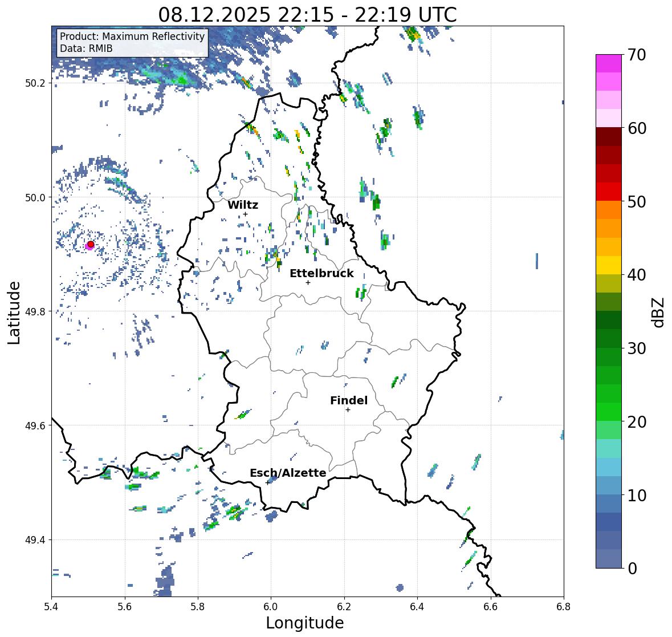Pick the dark green 30 dBZ colorbar band
The width and height of the screenshot is (672, 637).
[x=609, y=339]
